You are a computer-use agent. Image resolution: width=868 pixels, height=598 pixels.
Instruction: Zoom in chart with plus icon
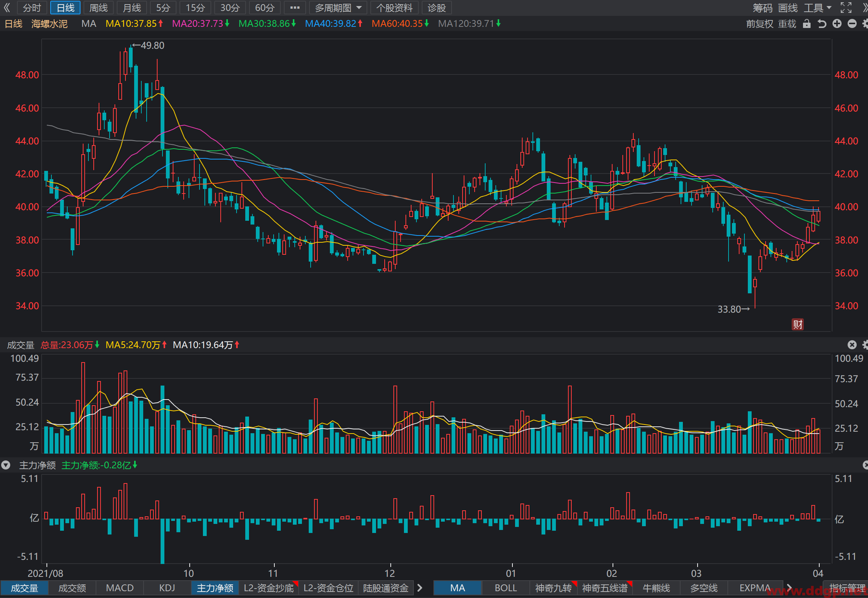[x=837, y=24]
